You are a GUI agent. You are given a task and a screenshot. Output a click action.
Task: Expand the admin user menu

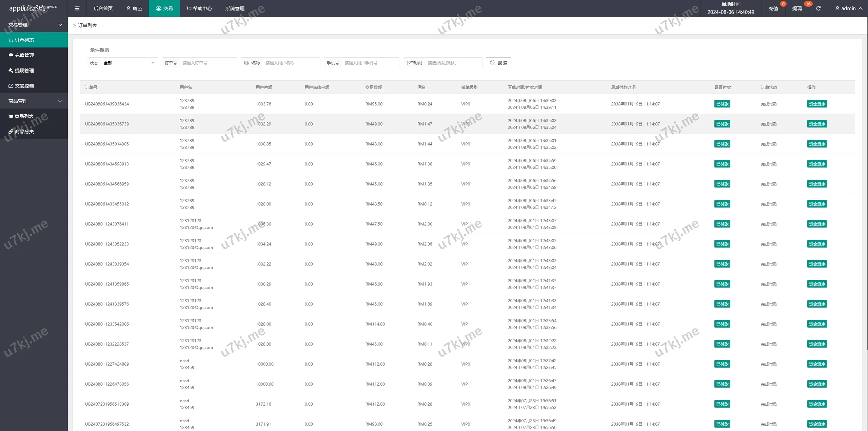[x=849, y=8]
